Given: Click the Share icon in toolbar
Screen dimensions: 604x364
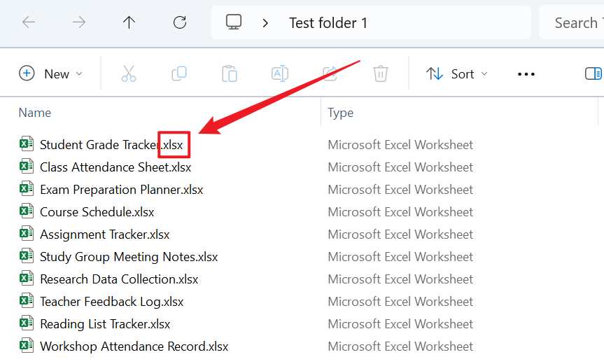Looking at the screenshot, I should coord(330,74).
